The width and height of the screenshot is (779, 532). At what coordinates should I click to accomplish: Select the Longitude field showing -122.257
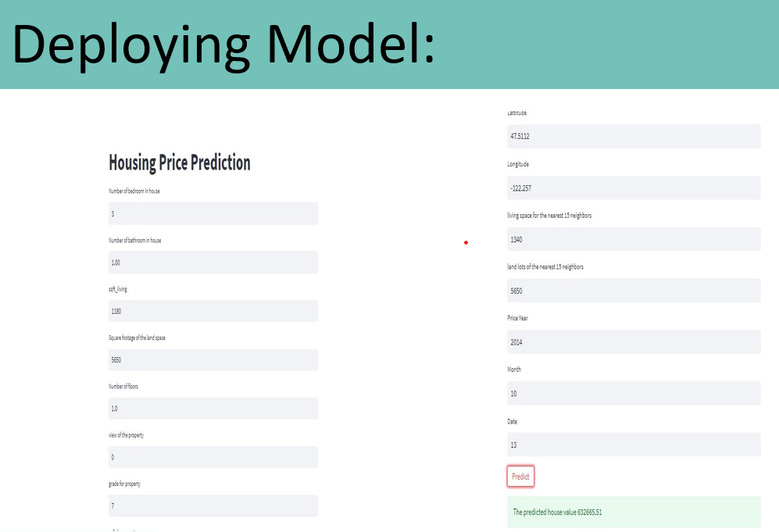pos(634,187)
